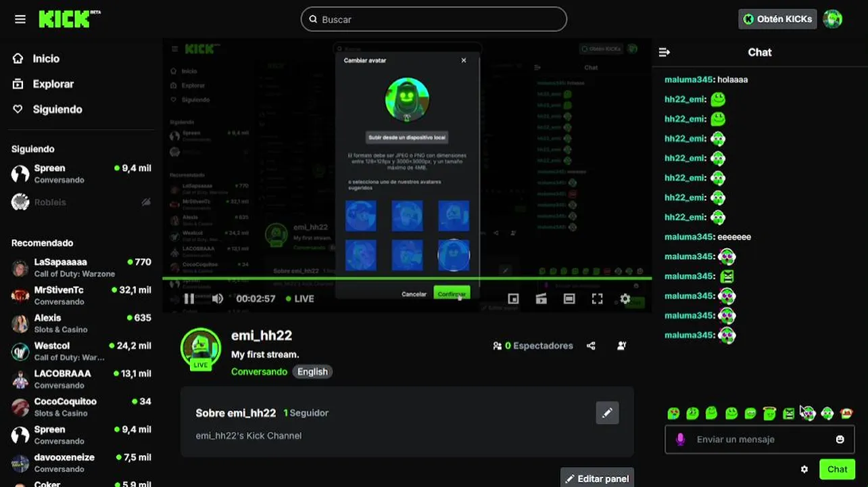Click the user icon next to share
868x487 pixels.
(x=622, y=346)
